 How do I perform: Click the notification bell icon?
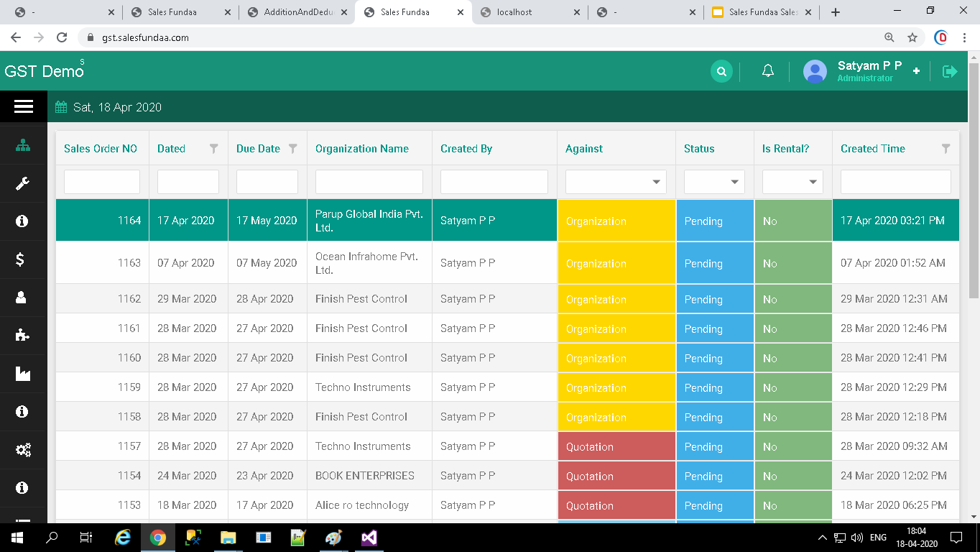767,71
